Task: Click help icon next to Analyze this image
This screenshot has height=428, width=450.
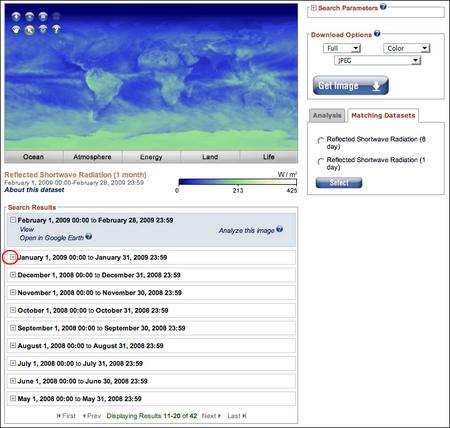Action: 280,229
